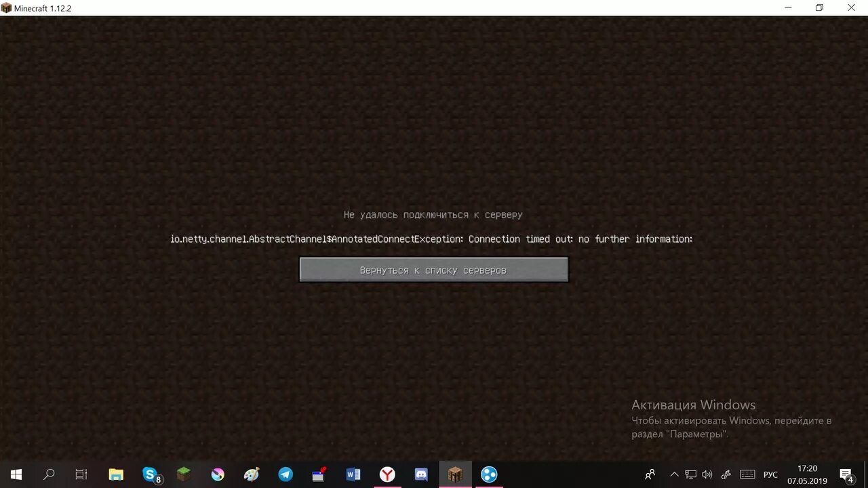Open Discord from taskbar

(x=421, y=474)
